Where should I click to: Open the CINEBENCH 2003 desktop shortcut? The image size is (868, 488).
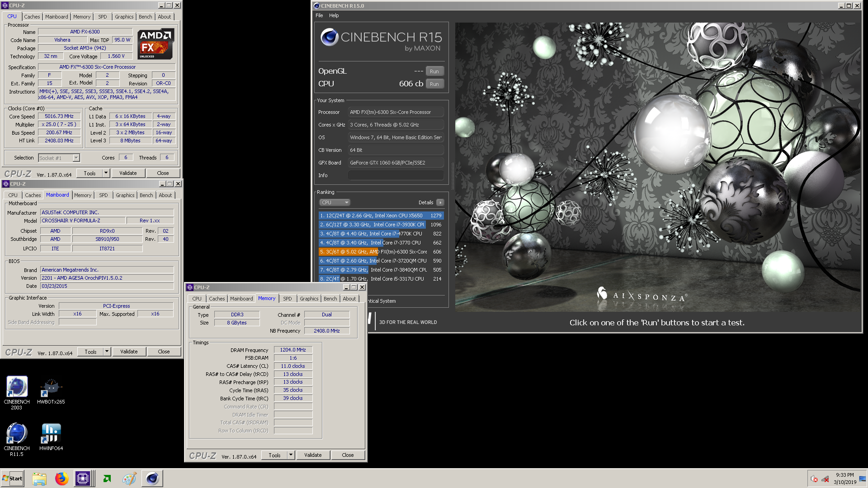pyautogui.click(x=17, y=392)
